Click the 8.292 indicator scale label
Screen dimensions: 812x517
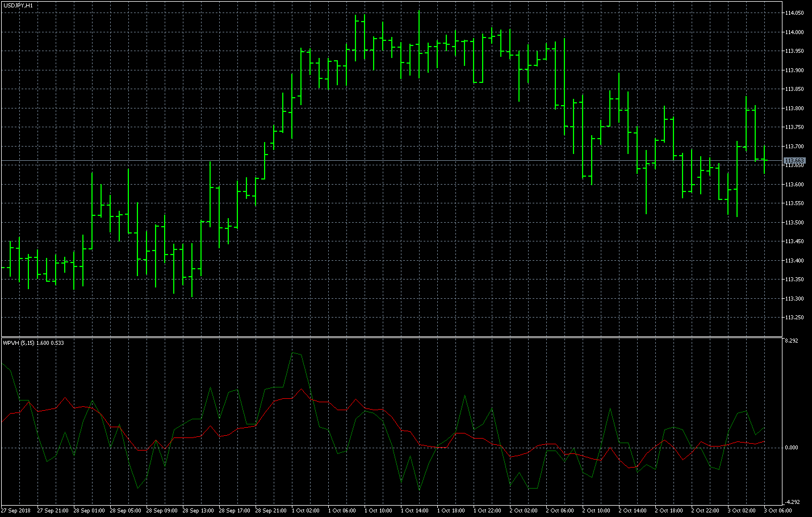792,341
